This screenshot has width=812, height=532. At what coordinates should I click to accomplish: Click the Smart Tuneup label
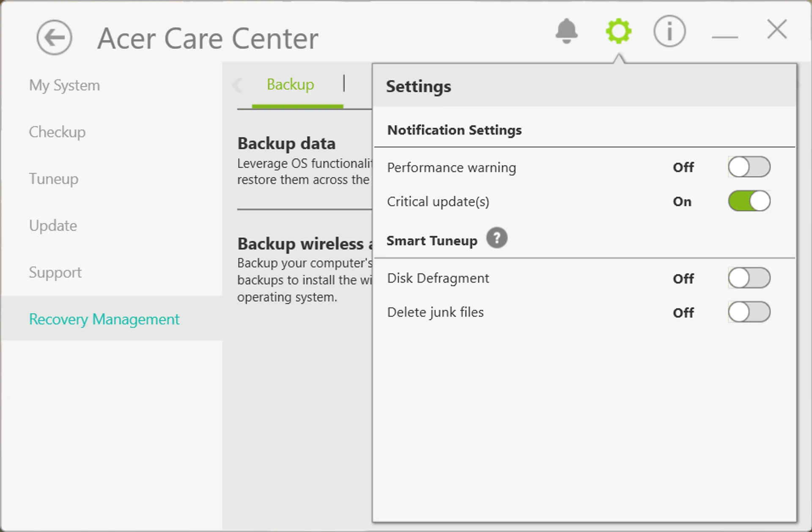click(x=432, y=241)
